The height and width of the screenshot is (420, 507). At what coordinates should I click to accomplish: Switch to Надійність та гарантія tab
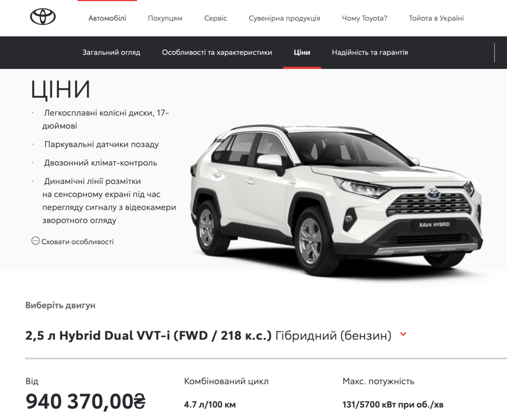tap(370, 52)
